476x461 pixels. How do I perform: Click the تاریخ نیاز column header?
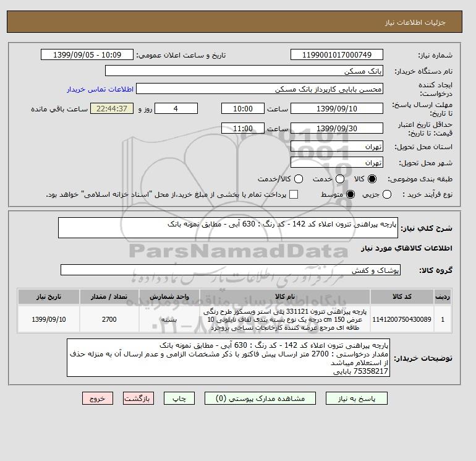pyautogui.click(x=49, y=296)
